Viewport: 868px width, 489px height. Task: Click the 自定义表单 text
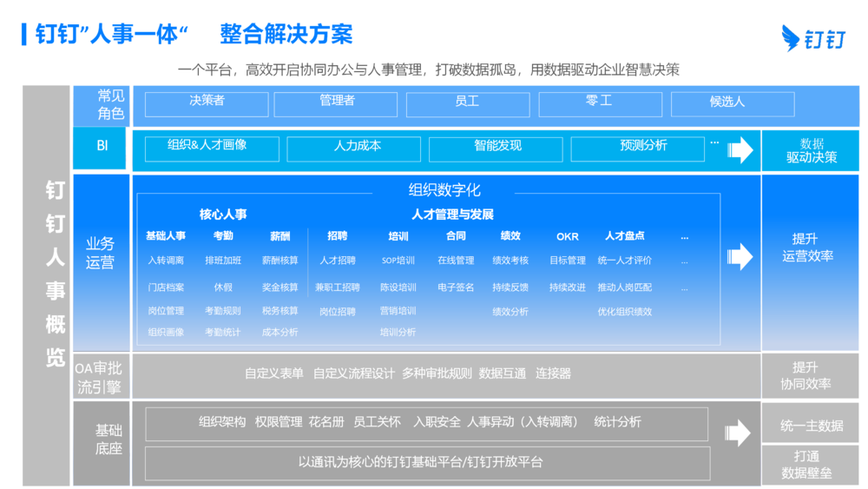point(274,373)
